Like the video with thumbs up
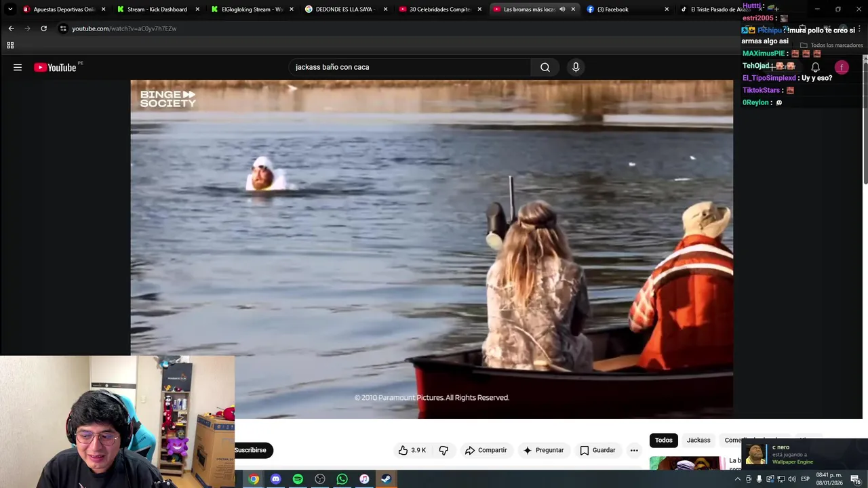Screen dimensions: 868x488 (412, 450)
